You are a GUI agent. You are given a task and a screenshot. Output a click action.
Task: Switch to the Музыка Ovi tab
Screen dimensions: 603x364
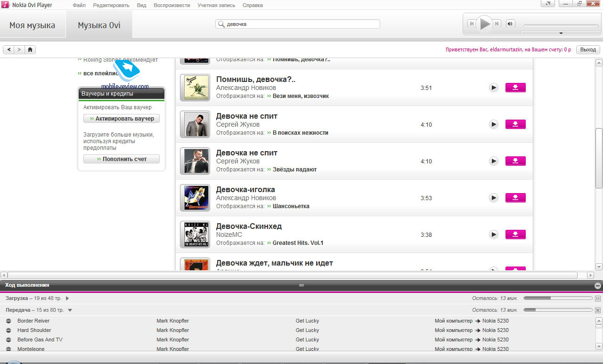(99, 25)
